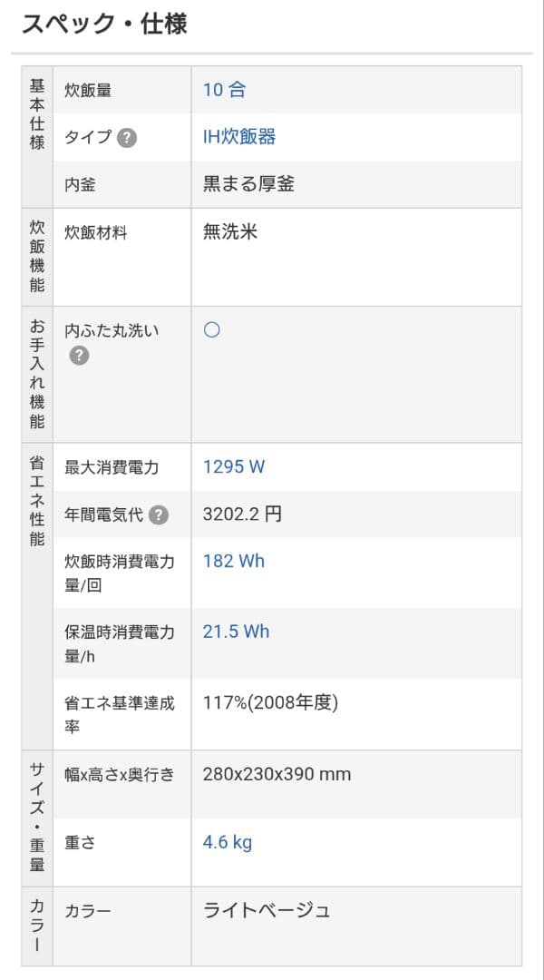Open the お手入れ機能 category header

[35, 374]
